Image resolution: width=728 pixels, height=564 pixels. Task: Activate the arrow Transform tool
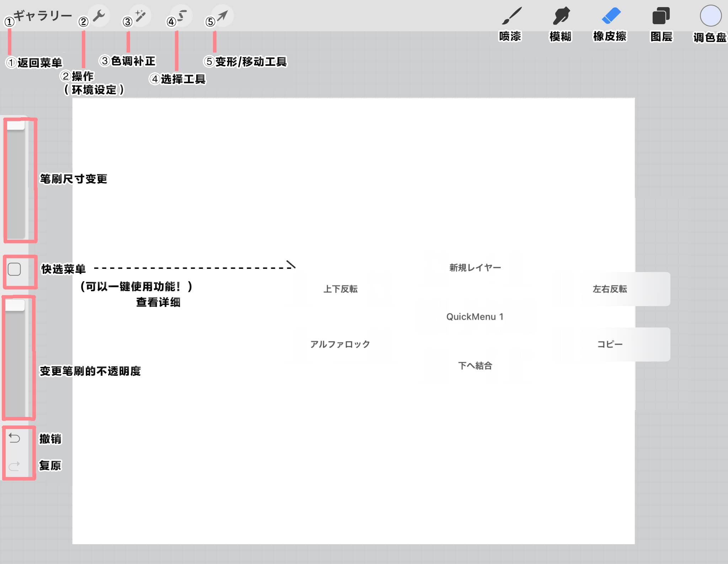coord(223,16)
